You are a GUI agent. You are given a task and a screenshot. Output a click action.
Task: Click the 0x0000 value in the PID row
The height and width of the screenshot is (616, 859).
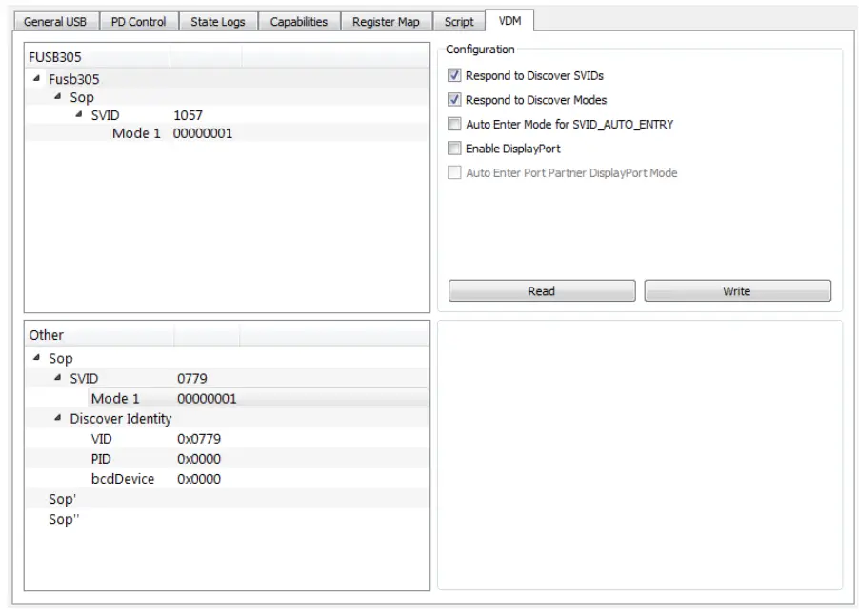pyautogui.click(x=199, y=459)
